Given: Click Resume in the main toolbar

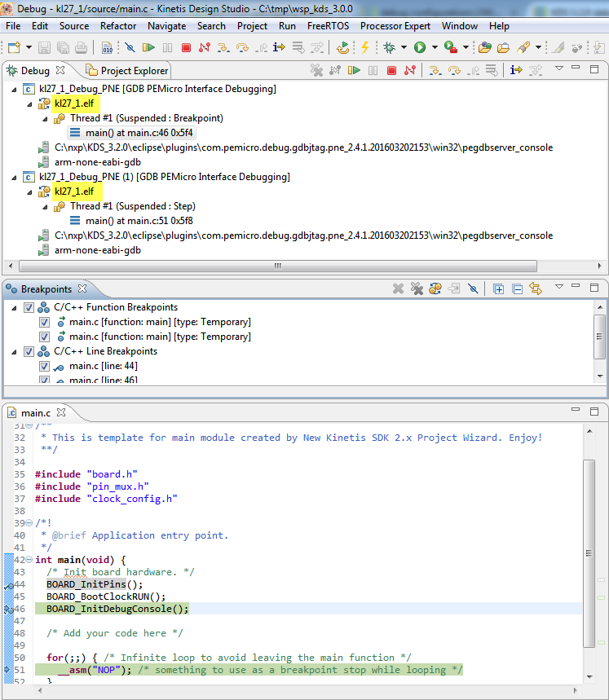Looking at the screenshot, I should tap(149, 48).
